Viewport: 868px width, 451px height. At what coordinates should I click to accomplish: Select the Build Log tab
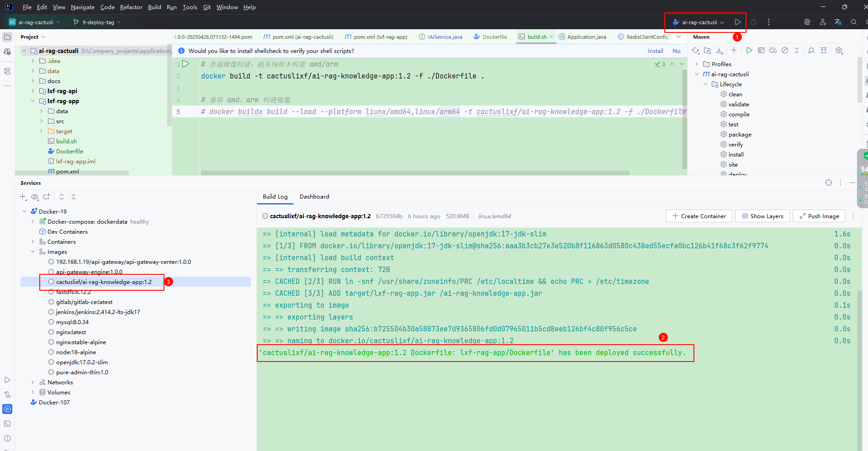click(275, 197)
